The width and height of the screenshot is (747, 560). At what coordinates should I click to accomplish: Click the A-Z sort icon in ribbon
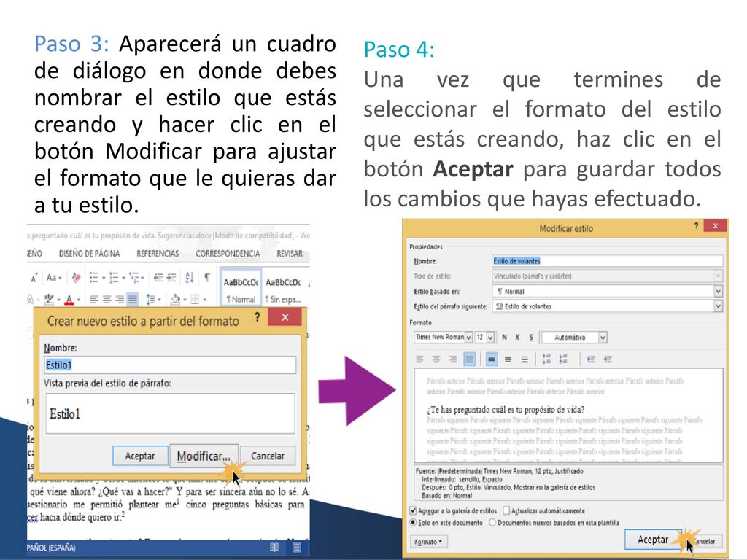190,277
